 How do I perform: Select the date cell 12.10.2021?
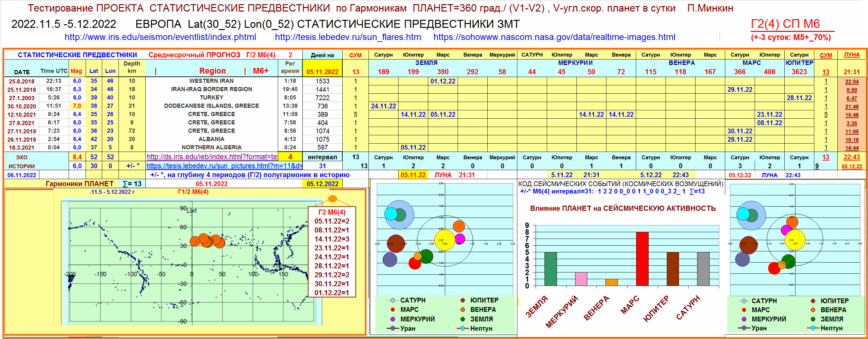tap(22, 115)
